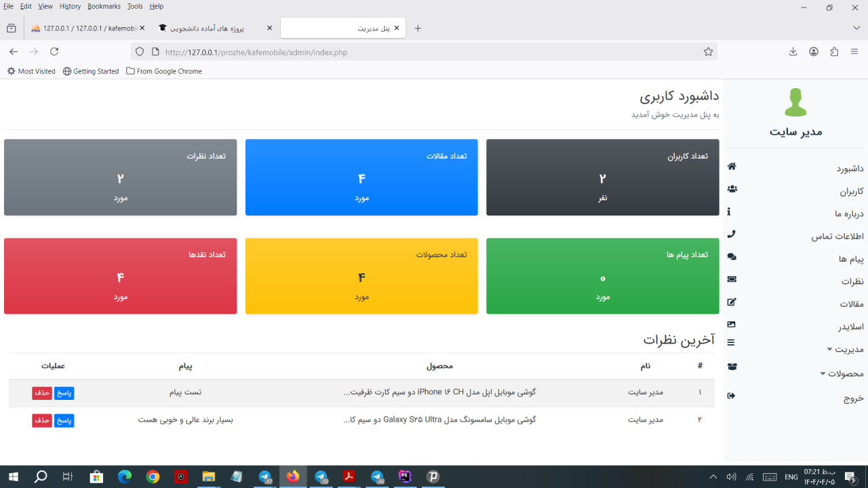868x488 pixels.
Task: Open the Firefox downloads panel
Action: tap(793, 52)
